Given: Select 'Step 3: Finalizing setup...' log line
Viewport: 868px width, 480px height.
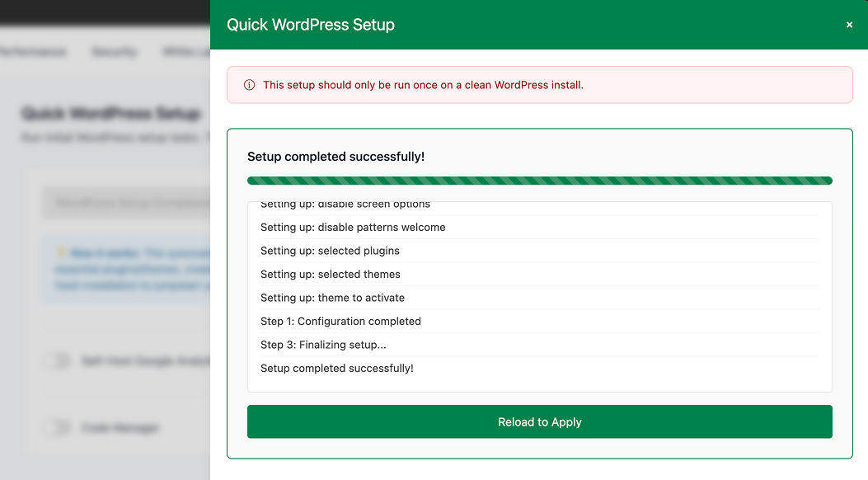Looking at the screenshot, I should pos(540,345).
